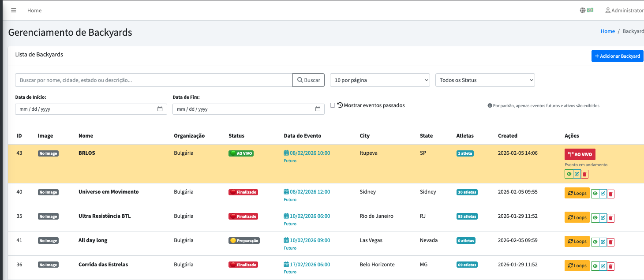Image resolution: width=644 pixels, height=280 pixels.
Task: Delete the BRLOS backyard with trash icon
Action: [x=584, y=174]
